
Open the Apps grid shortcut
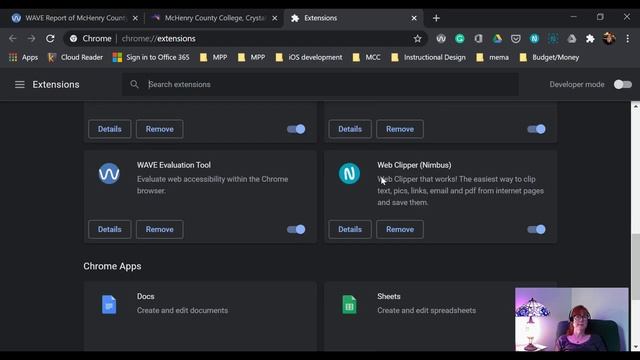[23, 58]
